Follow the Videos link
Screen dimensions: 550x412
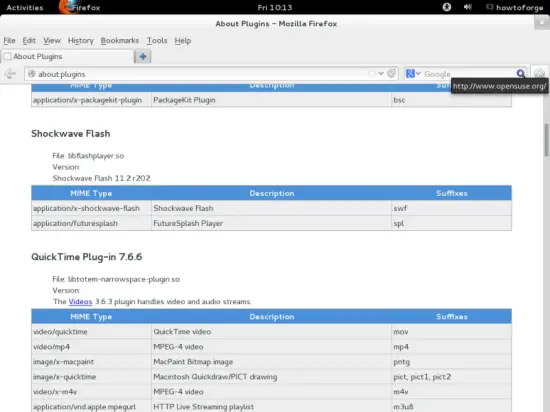coord(80,302)
